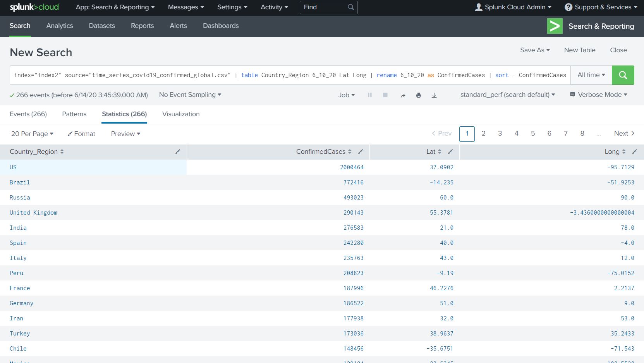Sort by the Long column header
The width and height of the screenshot is (644, 363).
(625, 151)
